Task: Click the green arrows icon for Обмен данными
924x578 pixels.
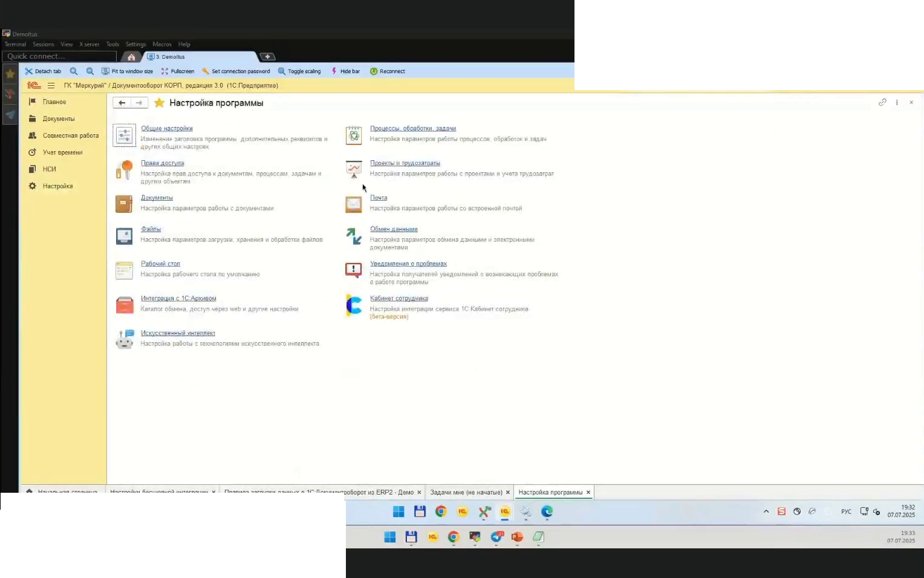Action: (354, 236)
